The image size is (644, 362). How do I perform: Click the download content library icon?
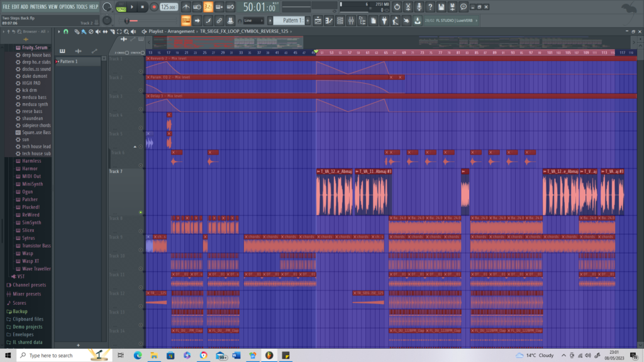pyautogui.click(x=418, y=21)
